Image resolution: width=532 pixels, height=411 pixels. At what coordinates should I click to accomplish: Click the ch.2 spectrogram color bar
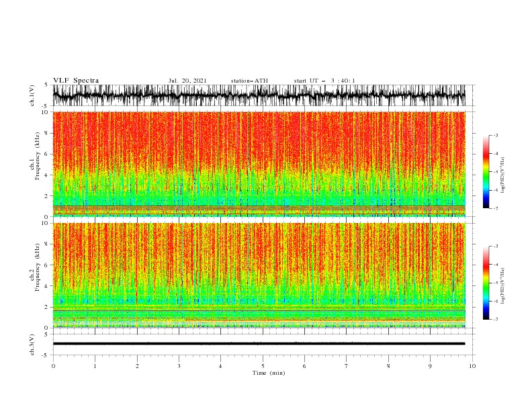pyautogui.click(x=486, y=283)
